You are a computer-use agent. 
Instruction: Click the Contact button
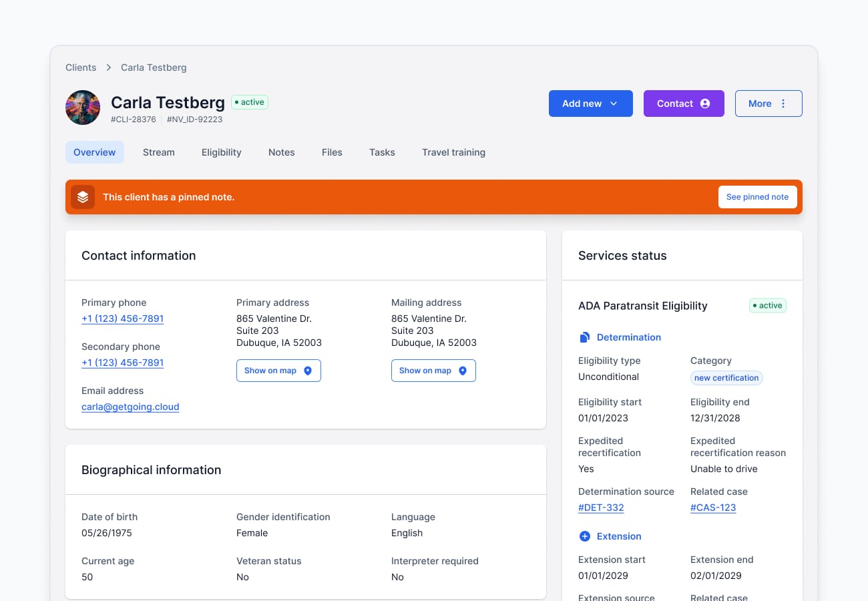click(x=684, y=104)
